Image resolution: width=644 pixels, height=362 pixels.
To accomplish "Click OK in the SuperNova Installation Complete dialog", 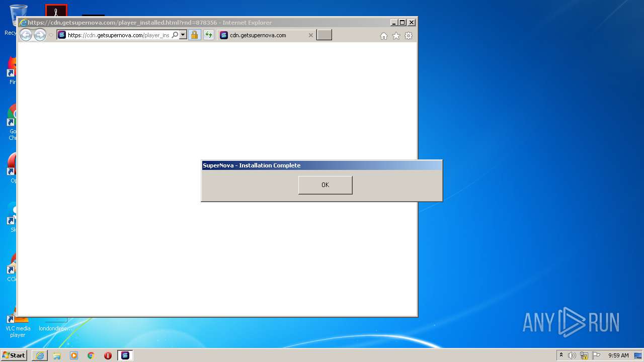I will tap(325, 185).
